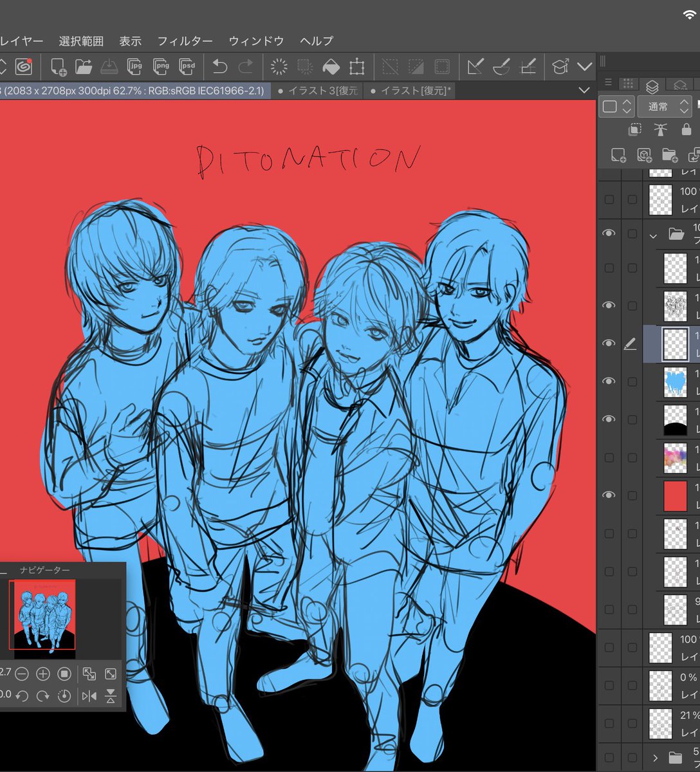The height and width of the screenshot is (772, 700).
Task: Hide the black arch layer
Action: click(609, 419)
